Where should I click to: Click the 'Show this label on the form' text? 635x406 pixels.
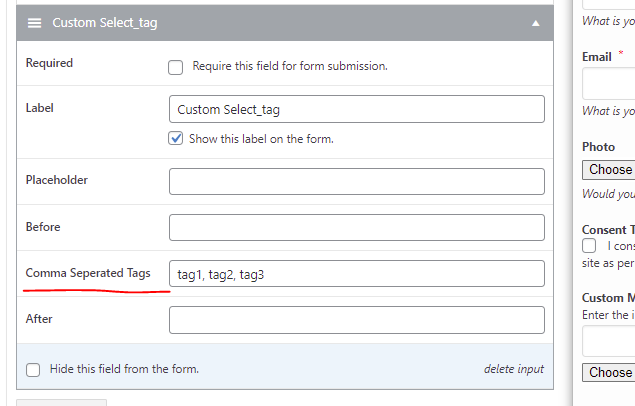point(261,139)
